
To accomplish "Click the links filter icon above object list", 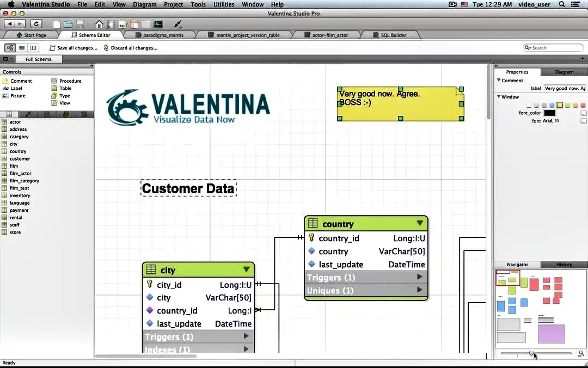I will tap(28, 114).
